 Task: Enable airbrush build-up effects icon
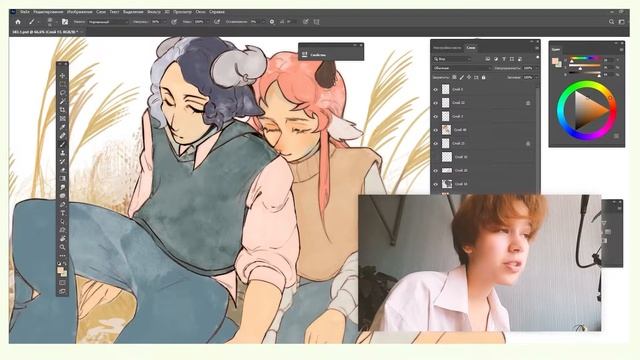[217, 22]
